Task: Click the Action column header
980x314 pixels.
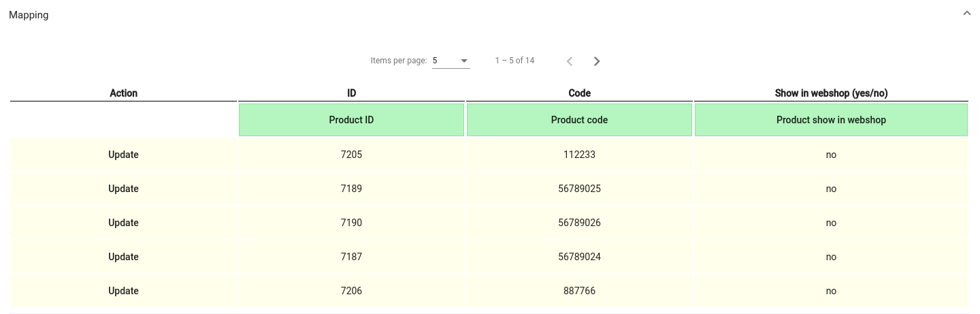Action: [123, 93]
